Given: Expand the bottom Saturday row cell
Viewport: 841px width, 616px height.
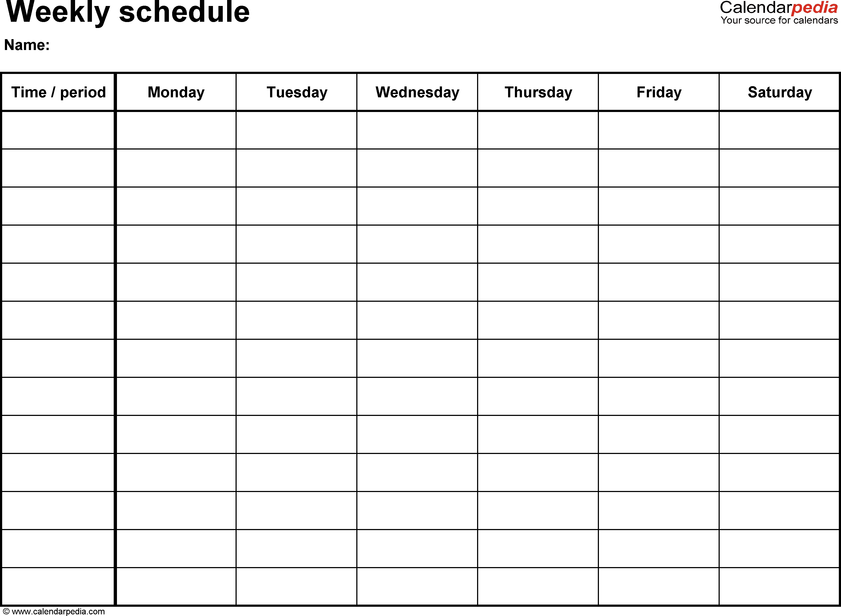Looking at the screenshot, I should 778,584.
